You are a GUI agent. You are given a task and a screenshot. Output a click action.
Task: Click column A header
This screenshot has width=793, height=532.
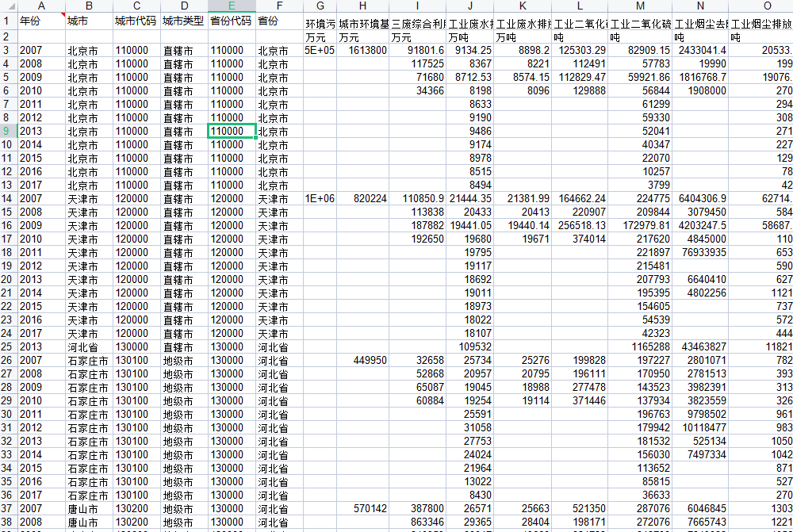(41, 6)
